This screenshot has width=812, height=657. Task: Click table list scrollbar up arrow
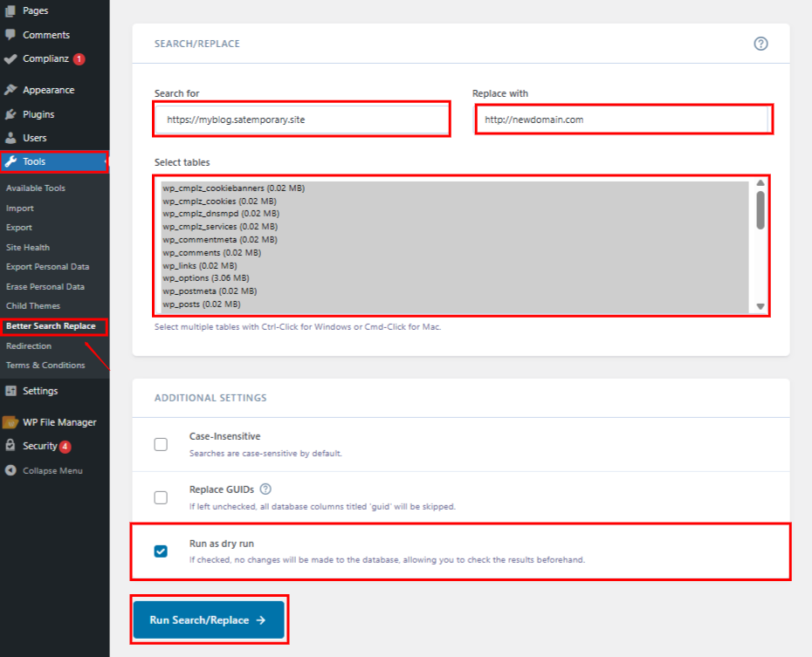(760, 182)
